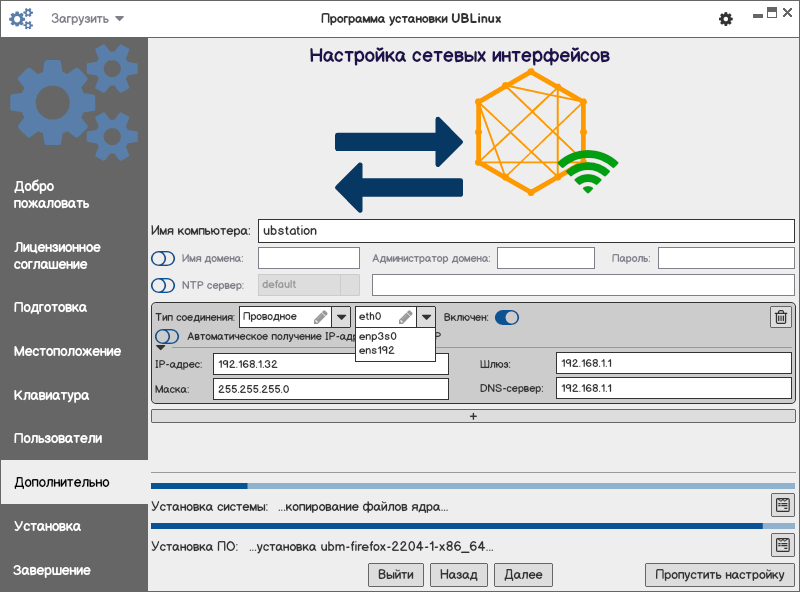Screen dimensions: 800x592
Task: Click Пропустить настройку button
Action: click(720, 575)
